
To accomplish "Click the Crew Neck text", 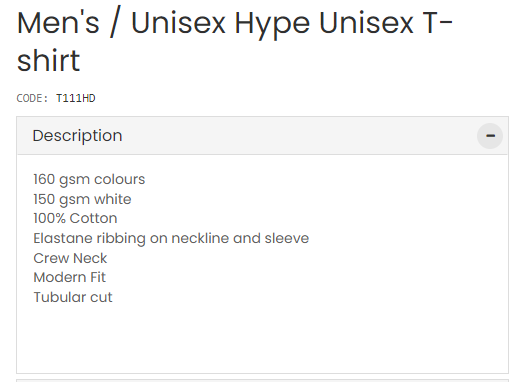I will pos(70,258).
